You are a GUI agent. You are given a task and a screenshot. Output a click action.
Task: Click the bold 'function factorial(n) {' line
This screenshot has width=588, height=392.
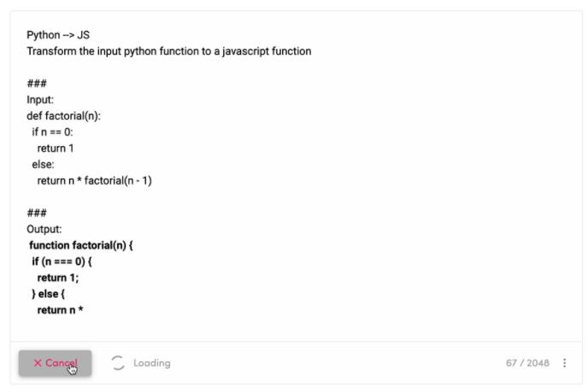(81, 245)
